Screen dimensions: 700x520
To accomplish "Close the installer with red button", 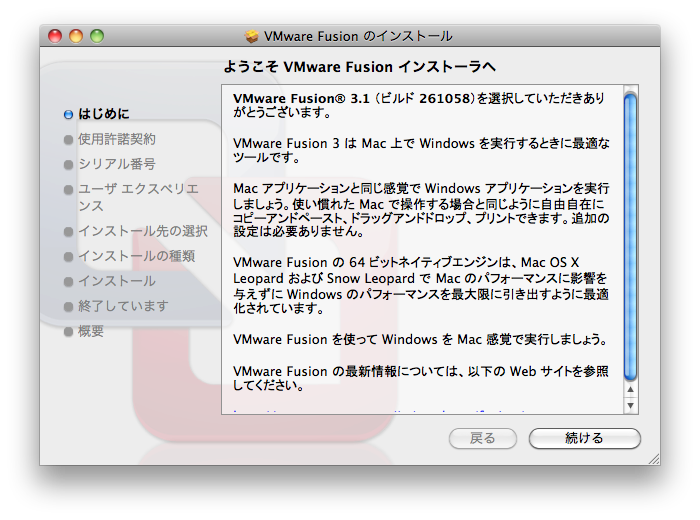I will [55, 36].
